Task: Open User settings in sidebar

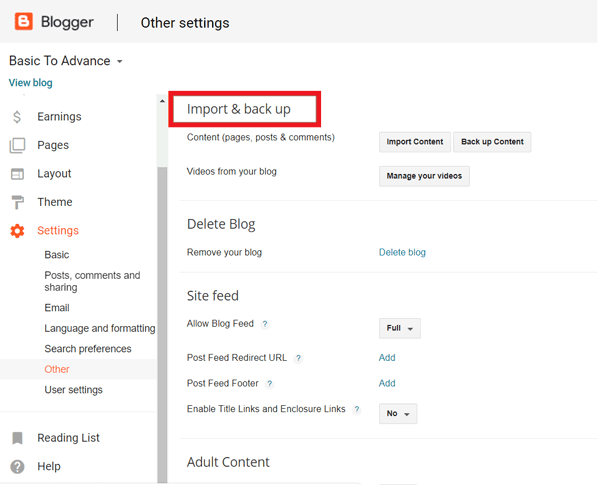Action: (x=73, y=390)
